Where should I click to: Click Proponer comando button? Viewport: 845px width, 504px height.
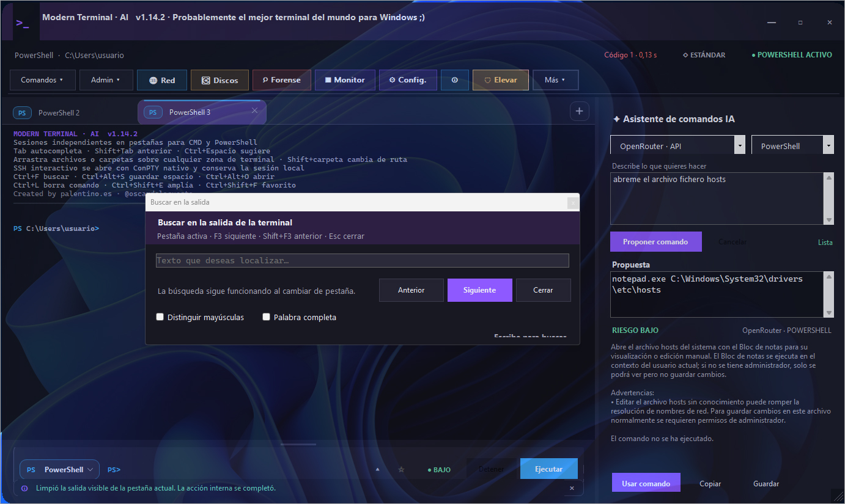pos(655,242)
